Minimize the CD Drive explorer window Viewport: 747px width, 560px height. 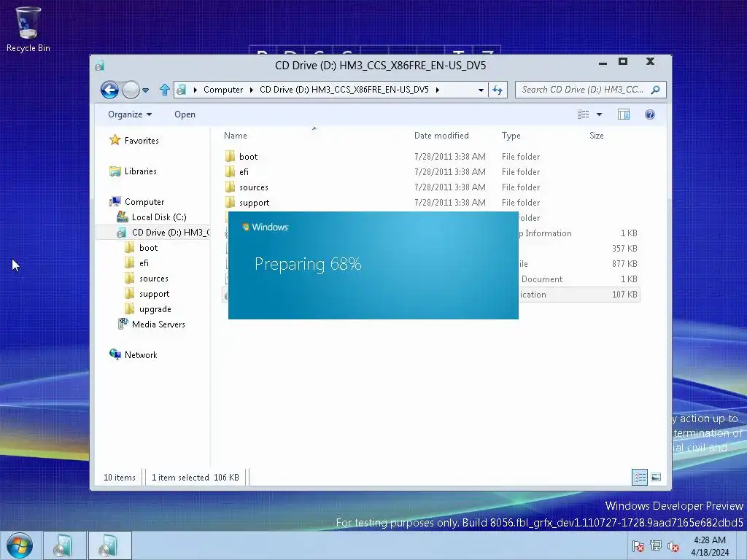pos(603,63)
